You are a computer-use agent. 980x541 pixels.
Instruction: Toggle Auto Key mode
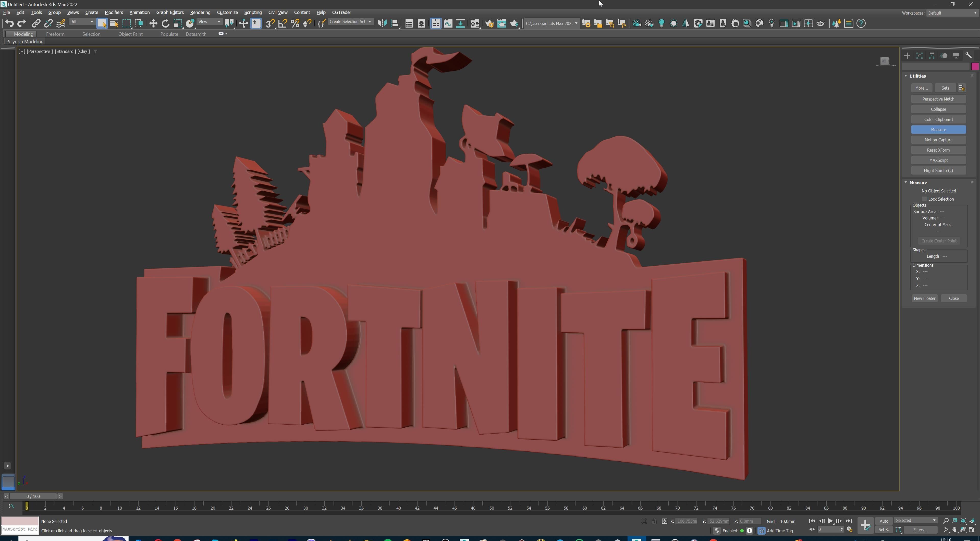[884, 521]
